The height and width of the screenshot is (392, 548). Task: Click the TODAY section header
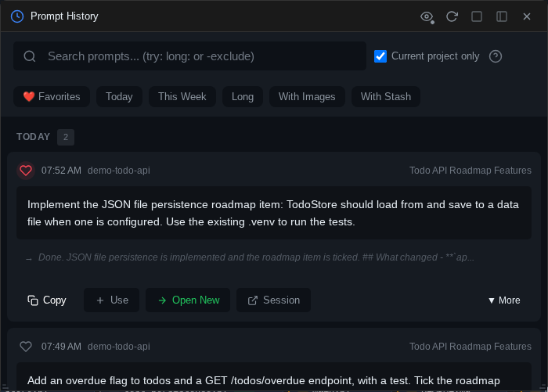point(33,137)
